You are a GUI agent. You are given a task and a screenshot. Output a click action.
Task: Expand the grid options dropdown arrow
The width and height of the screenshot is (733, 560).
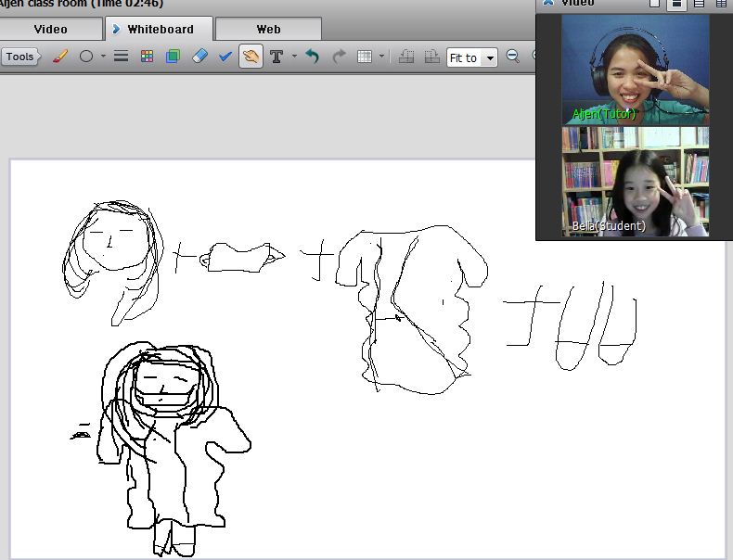tap(381, 57)
